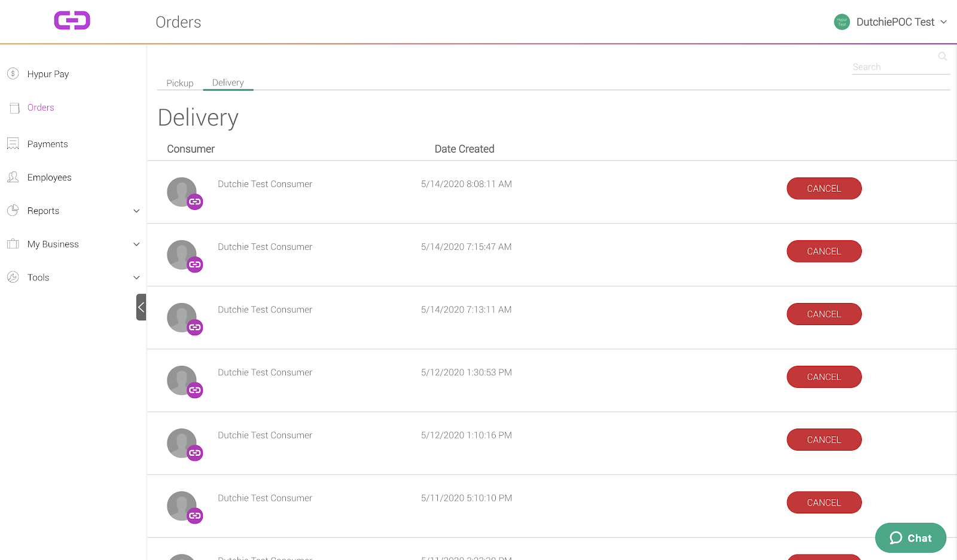Click the Reports pie chart icon
957x560 pixels.
tap(13, 210)
